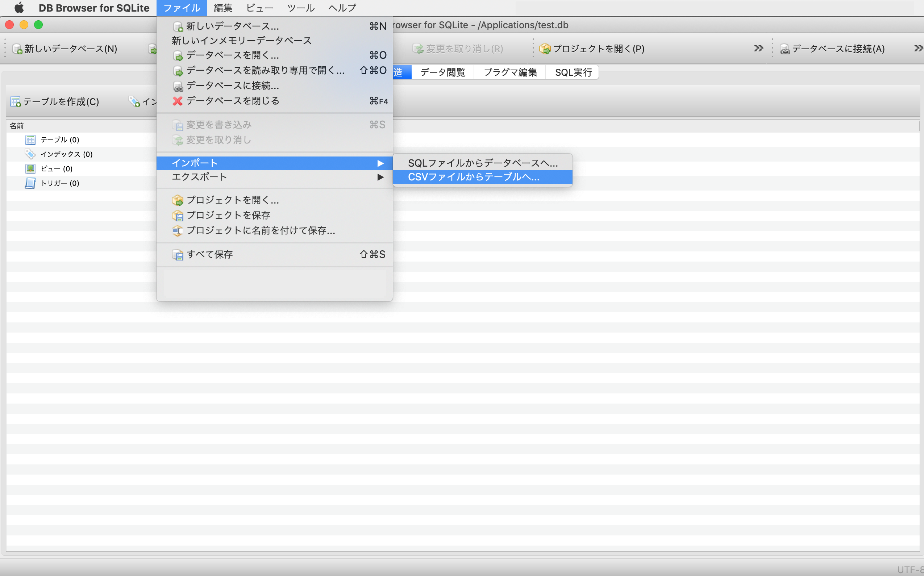Screen dimensions: 924x576
Task: Switch to the プラグマ編集 tab
Action: 510,72
